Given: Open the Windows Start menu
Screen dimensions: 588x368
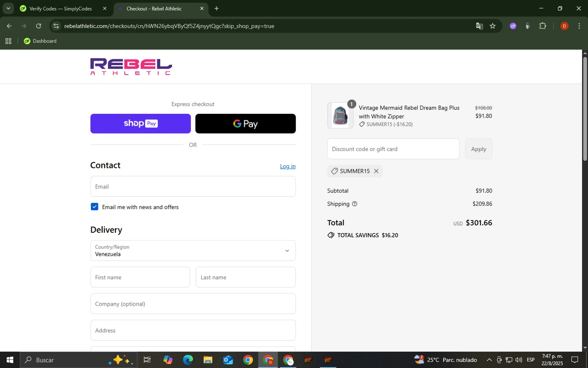Looking at the screenshot, I should (x=10, y=360).
